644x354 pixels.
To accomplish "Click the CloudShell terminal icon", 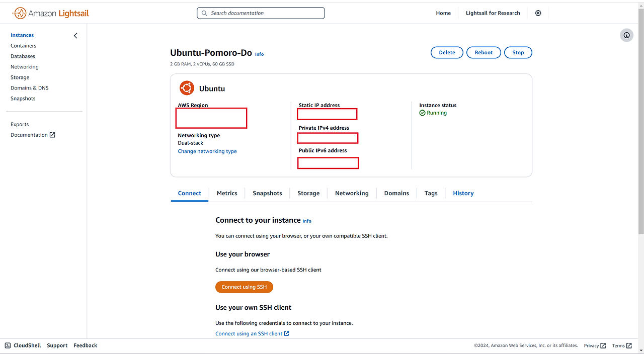I will pos(8,345).
